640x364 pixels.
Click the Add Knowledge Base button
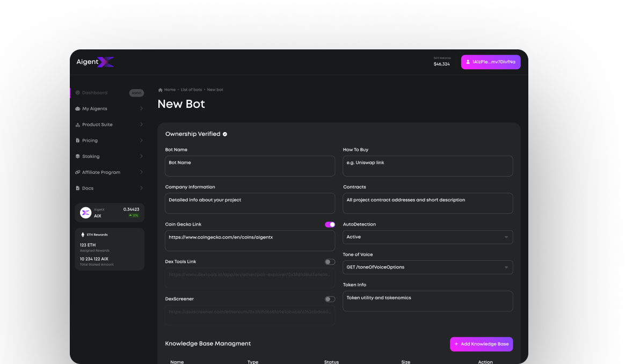click(481, 344)
